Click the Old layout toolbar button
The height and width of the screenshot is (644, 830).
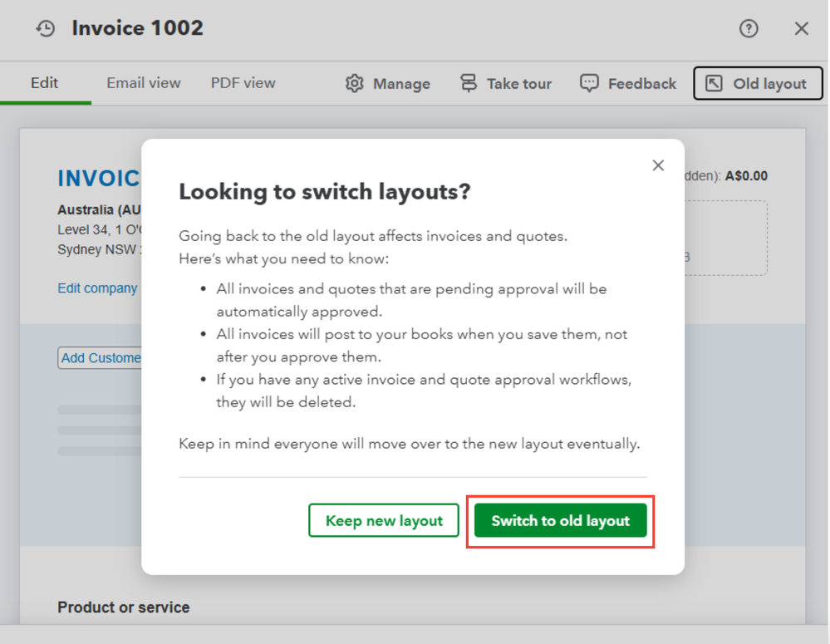coord(758,84)
